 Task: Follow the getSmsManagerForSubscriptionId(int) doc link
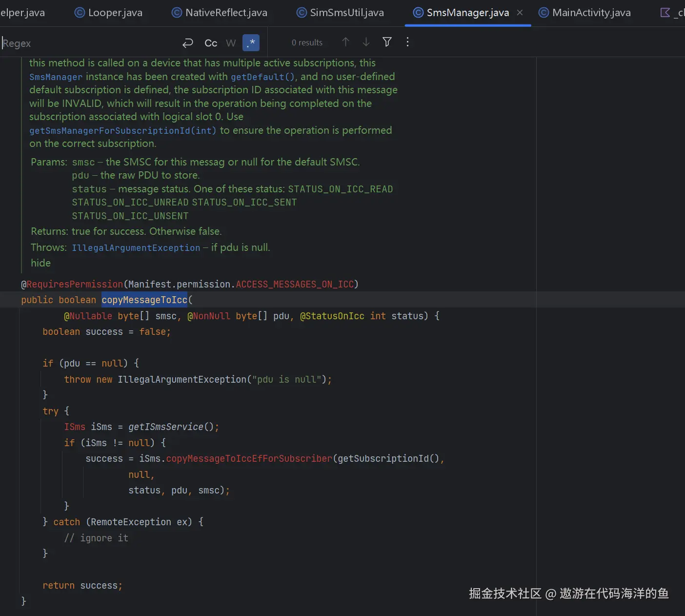[x=122, y=131]
